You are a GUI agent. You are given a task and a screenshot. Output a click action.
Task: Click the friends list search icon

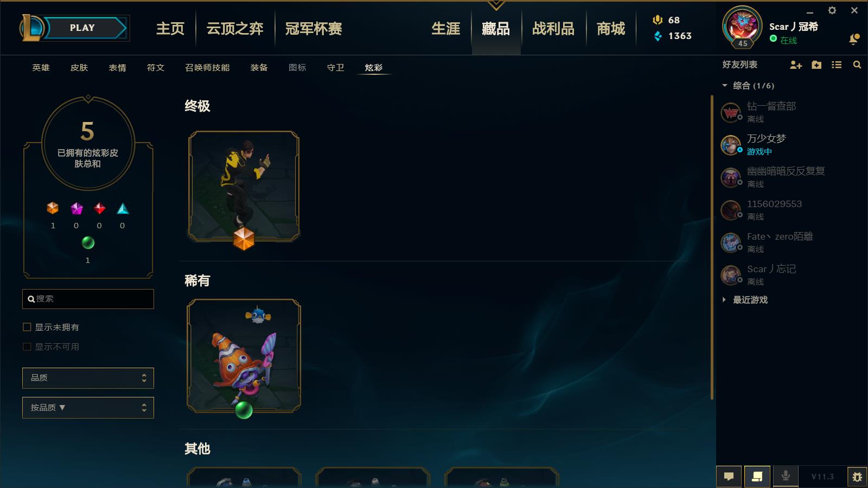pos(857,65)
